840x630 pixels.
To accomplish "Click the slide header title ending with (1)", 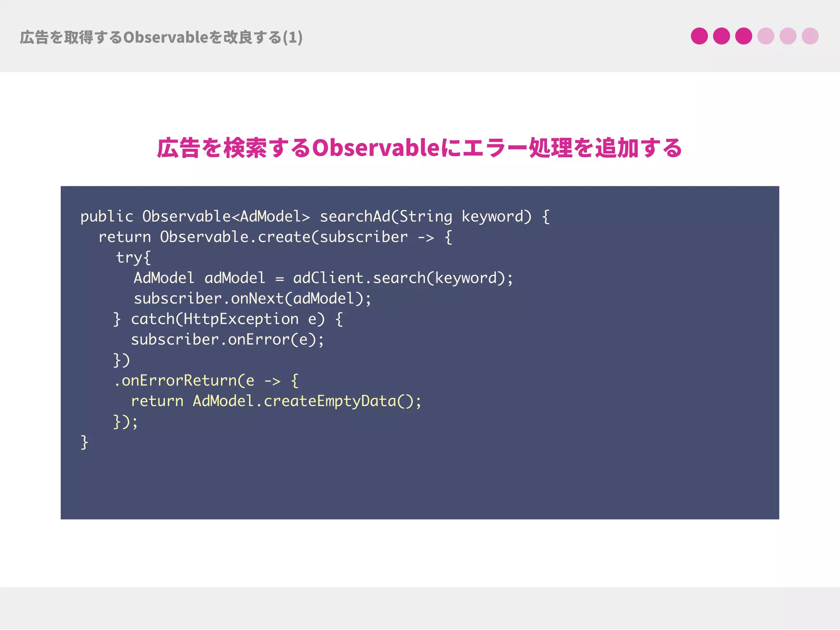I will 161,37.
